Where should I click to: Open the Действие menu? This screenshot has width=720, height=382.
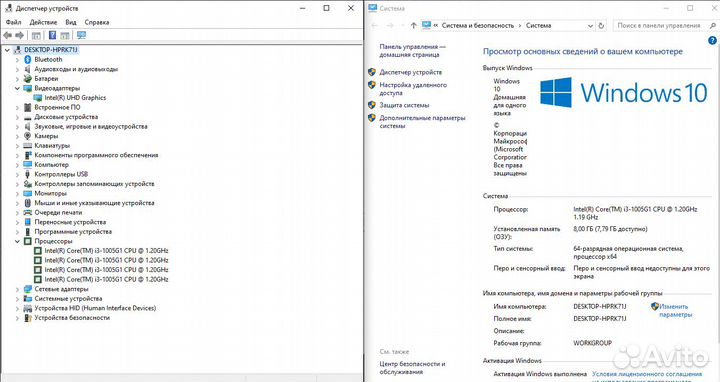click(43, 22)
